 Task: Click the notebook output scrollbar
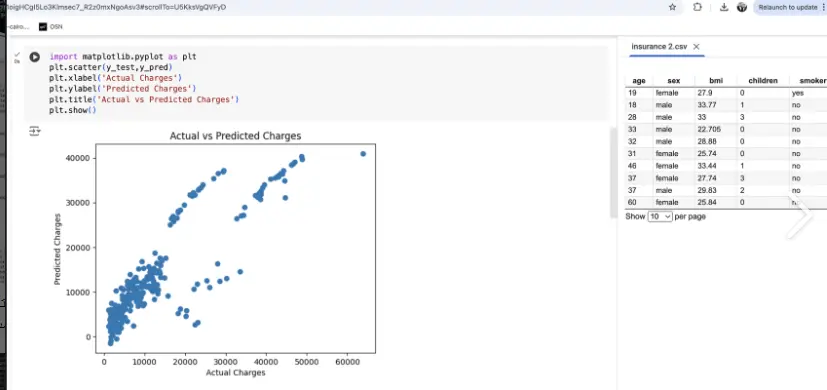tap(613, 172)
